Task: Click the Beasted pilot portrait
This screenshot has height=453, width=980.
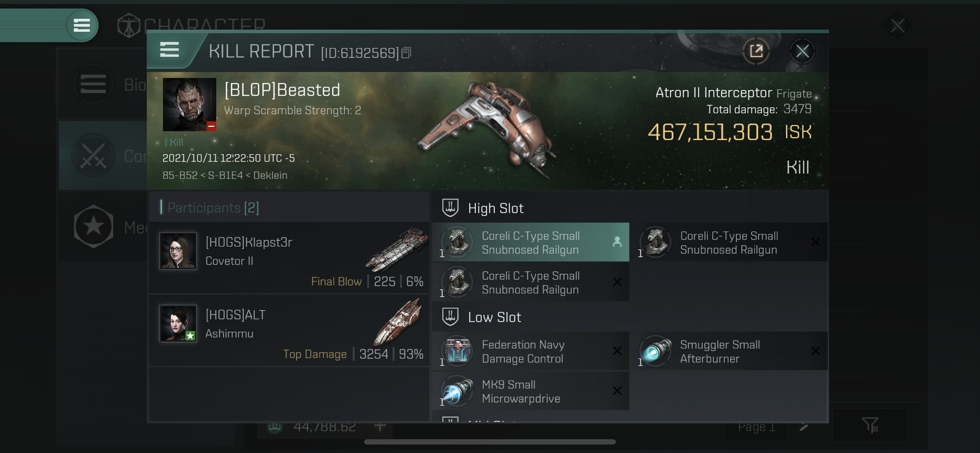Action: 189,104
